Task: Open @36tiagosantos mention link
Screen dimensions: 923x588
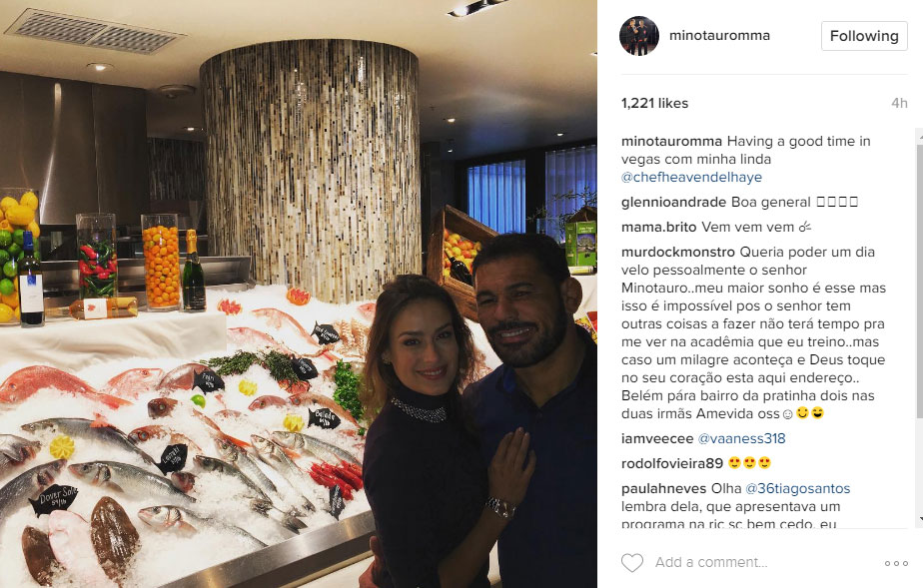Action: [x=797, y=488]
